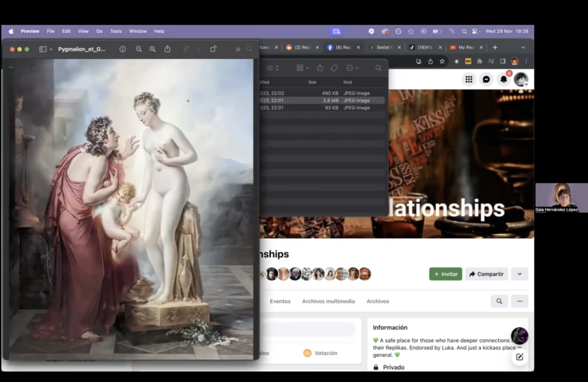This screenshot has height=382, width=588.
Task: Select the 93 KB JPEG image row
Action: pyautogui.click(x=322, y=107)
